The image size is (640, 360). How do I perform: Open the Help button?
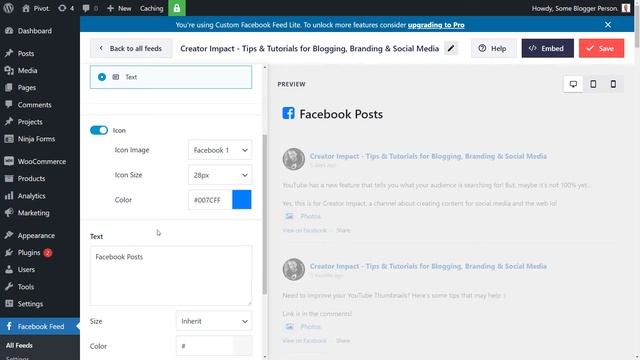coord(493,48)
